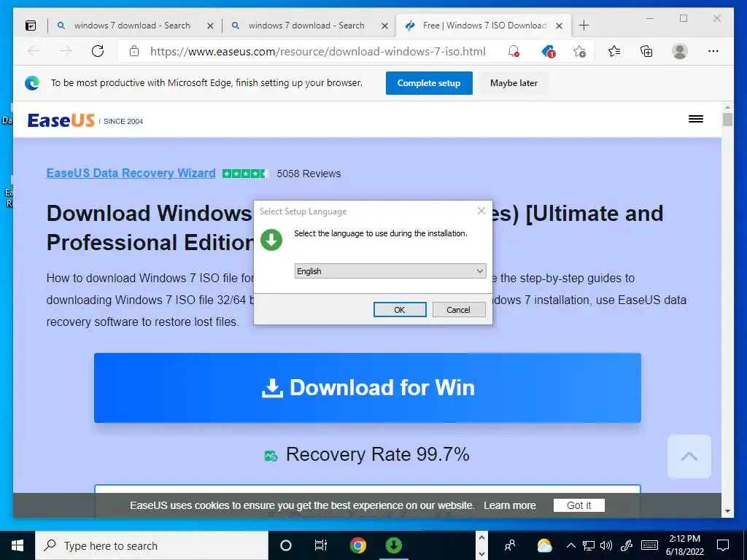Click Maybe later in the Edge banner

pos(514,83)
